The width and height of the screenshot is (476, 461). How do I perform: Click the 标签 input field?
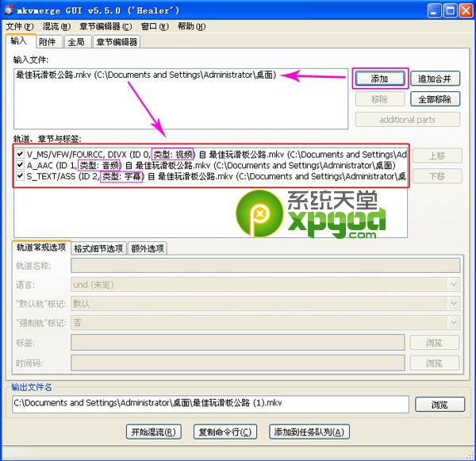coord(238,343)
